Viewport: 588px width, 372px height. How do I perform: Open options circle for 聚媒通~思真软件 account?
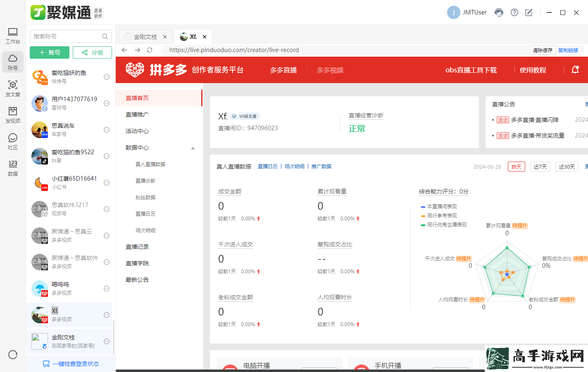click(107, 262)
